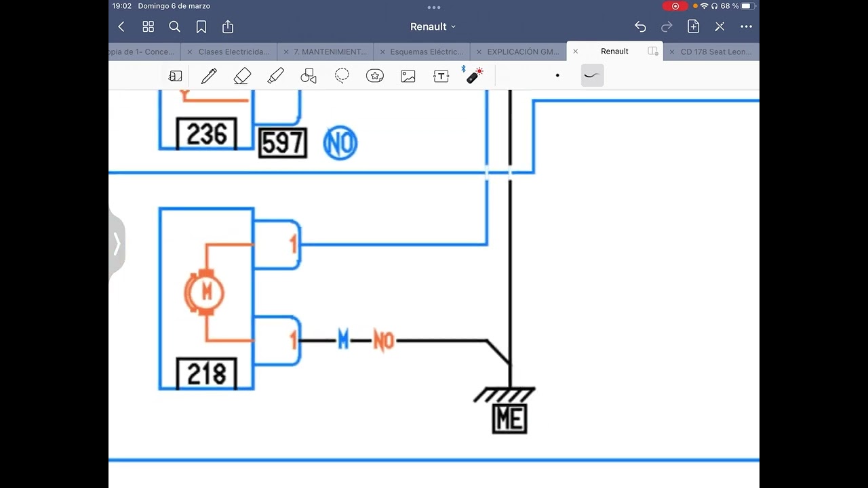The height and width of the screenshot is (488, 868).
Task: Choose the dot laser pointer style
Action: pos(557,75)
